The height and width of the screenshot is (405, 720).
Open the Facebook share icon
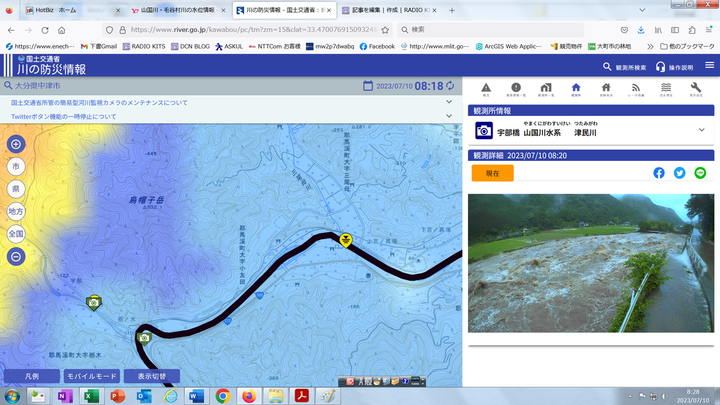tap(659, 173)
